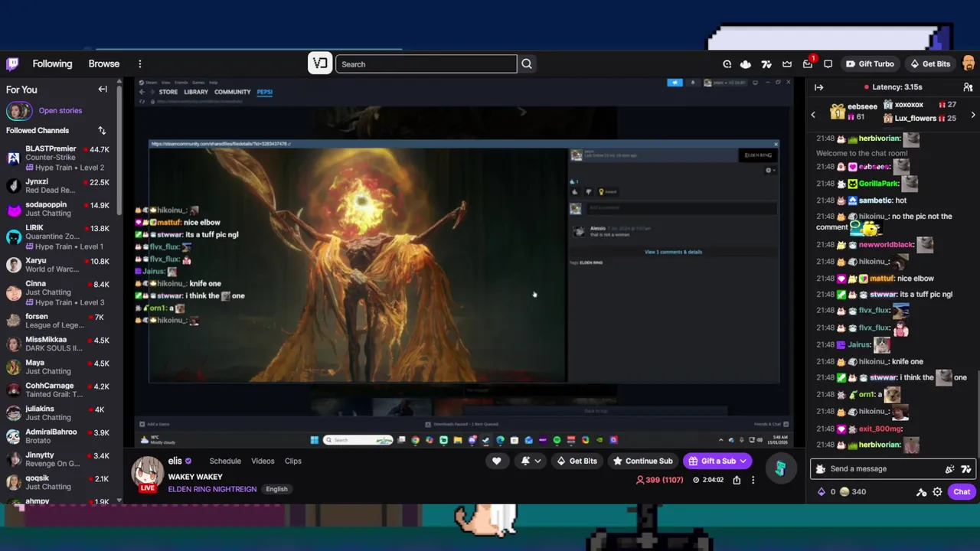Image resolution: width=980 pixels, height=551 pixels.
Task: Open LIRIK channel in sidebar
Action: (60, 236)
